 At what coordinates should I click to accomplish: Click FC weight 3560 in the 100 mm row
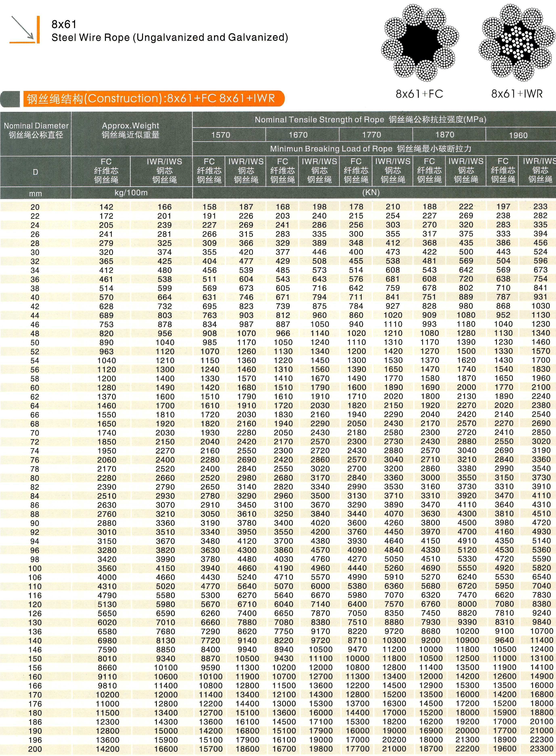[107, 568]
